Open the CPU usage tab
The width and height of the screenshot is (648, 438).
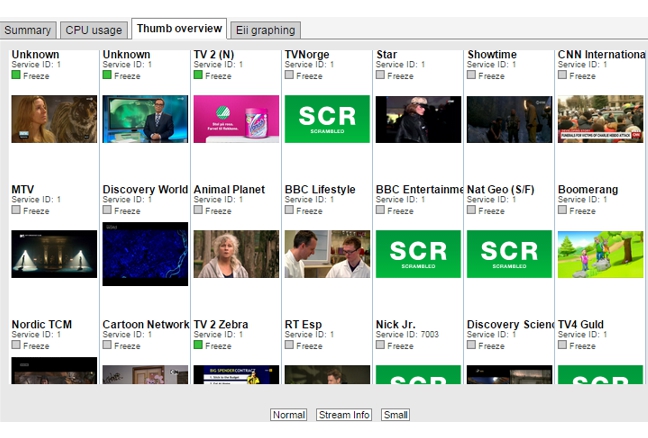[x=94, y=30]
